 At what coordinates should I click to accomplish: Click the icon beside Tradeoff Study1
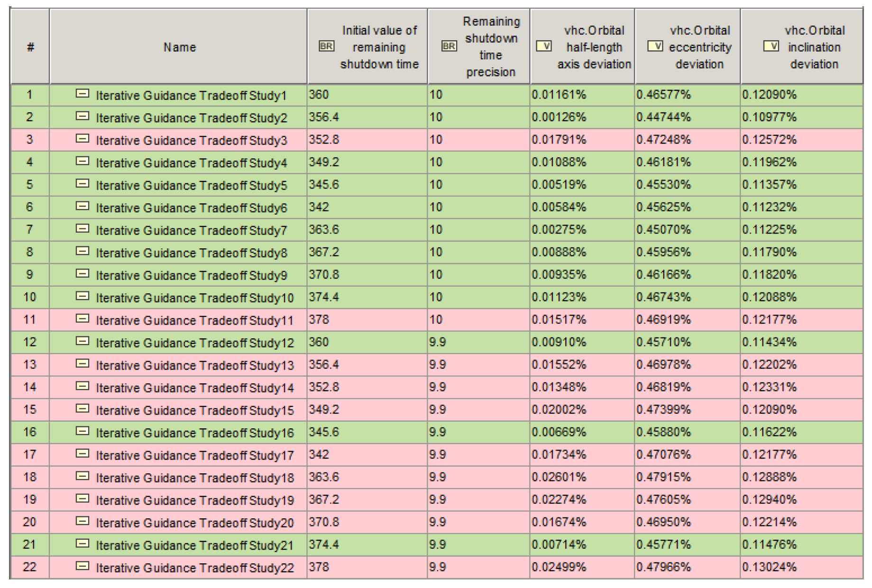coord(83,94)
